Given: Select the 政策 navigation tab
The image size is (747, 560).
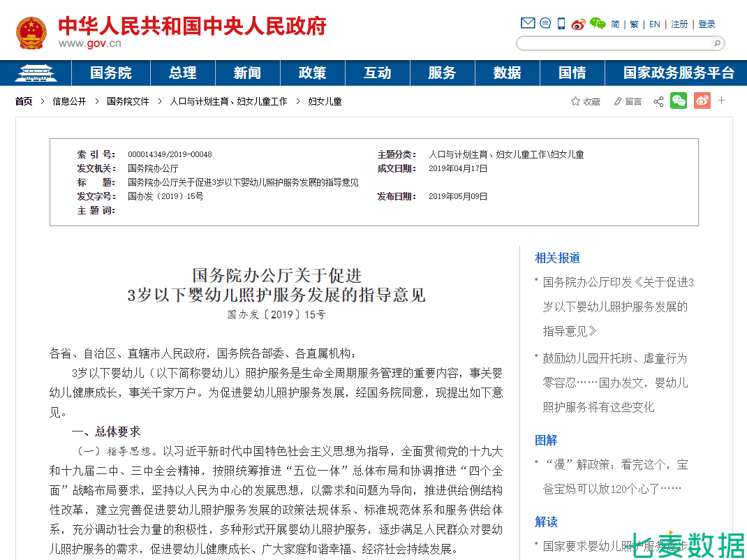Looking at the screenshot, I should 312,73.
